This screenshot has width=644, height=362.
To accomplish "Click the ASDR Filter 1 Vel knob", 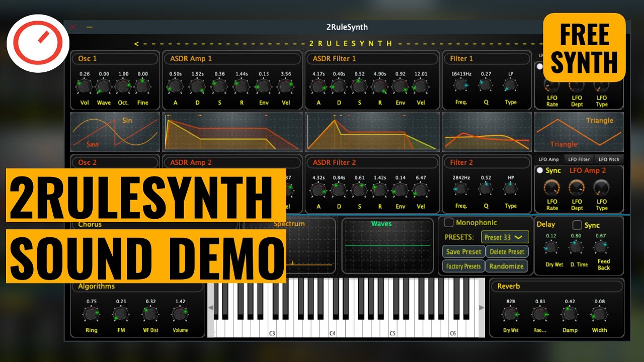I will pyautogui.click(x=421, y=87).
